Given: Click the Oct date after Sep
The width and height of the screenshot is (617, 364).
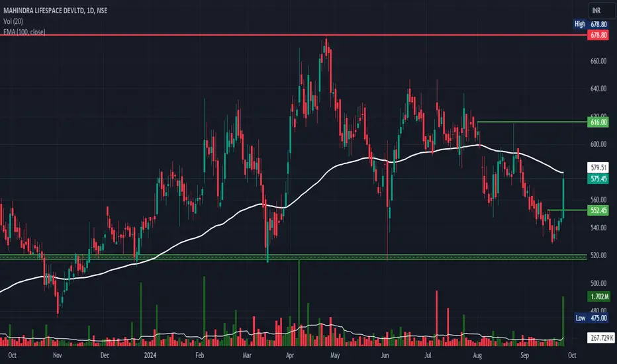Looking at the screenshot, I should (572, 355).
